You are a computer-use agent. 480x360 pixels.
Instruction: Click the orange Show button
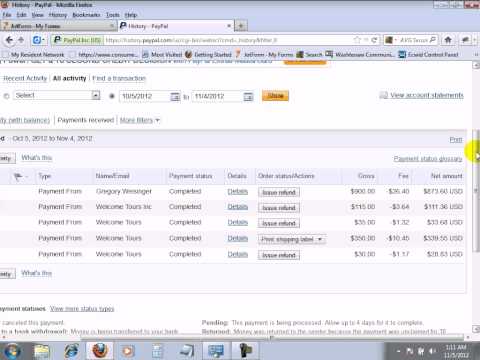coord(275,96)
